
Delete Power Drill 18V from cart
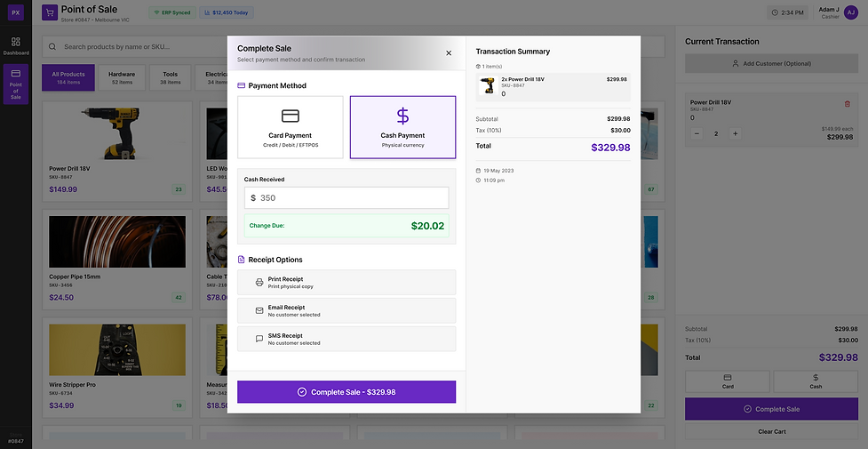tap(847, 104)
